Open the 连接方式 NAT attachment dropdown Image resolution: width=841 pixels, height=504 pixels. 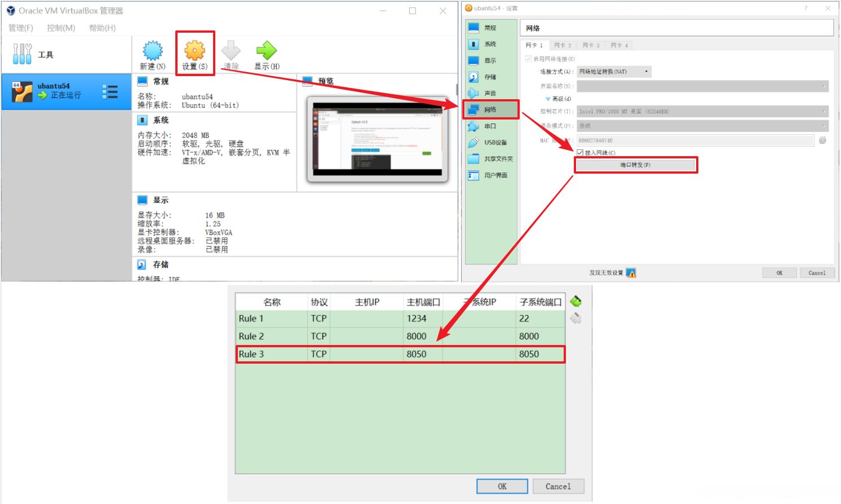614,72
